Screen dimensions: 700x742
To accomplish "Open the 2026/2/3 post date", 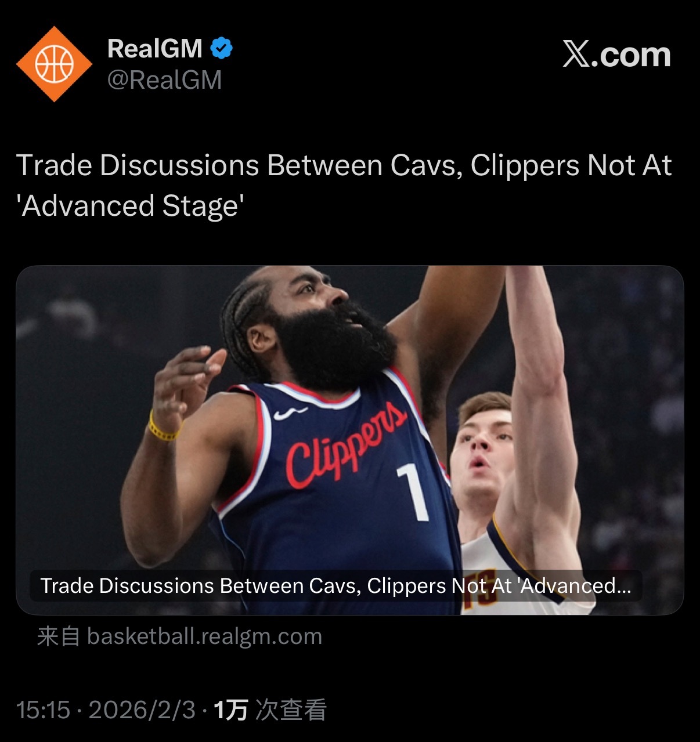I will (142, 710).
